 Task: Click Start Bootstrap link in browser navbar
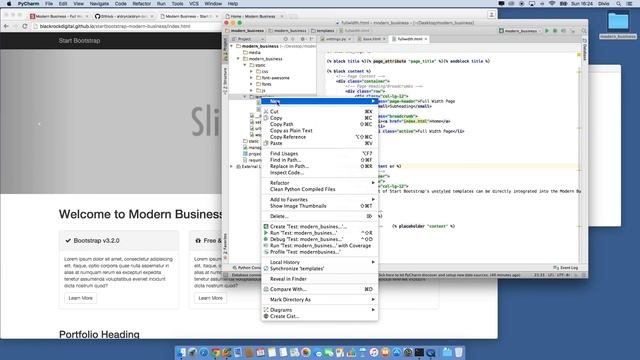pyautogui.click(x=79, y=40)
